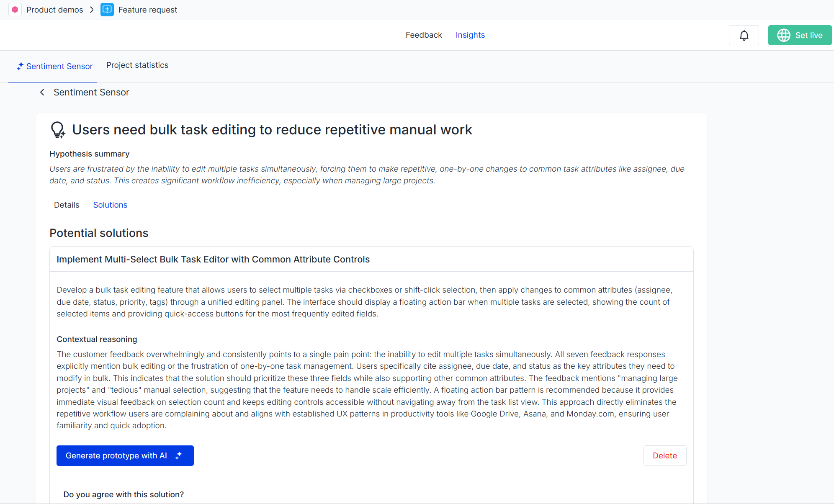Screen dimensions: 834x504
Task: Go back using the left chevron arrow
Action: [42, 92]
